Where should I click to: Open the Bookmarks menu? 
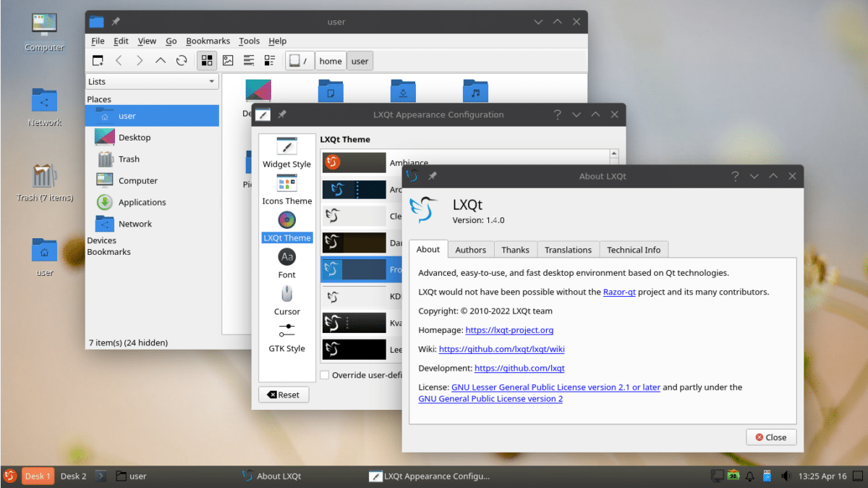pyautogui.click(x=208, y=41)
